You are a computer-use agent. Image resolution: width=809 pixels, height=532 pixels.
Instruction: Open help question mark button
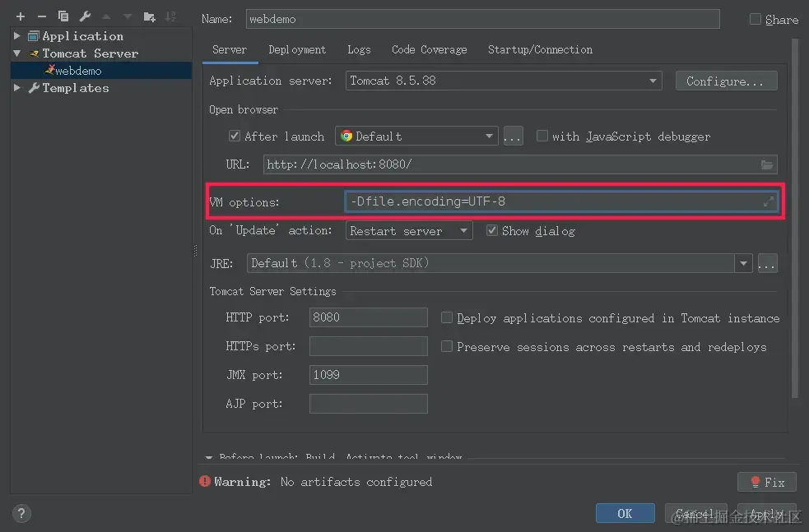tap(21, 513)
